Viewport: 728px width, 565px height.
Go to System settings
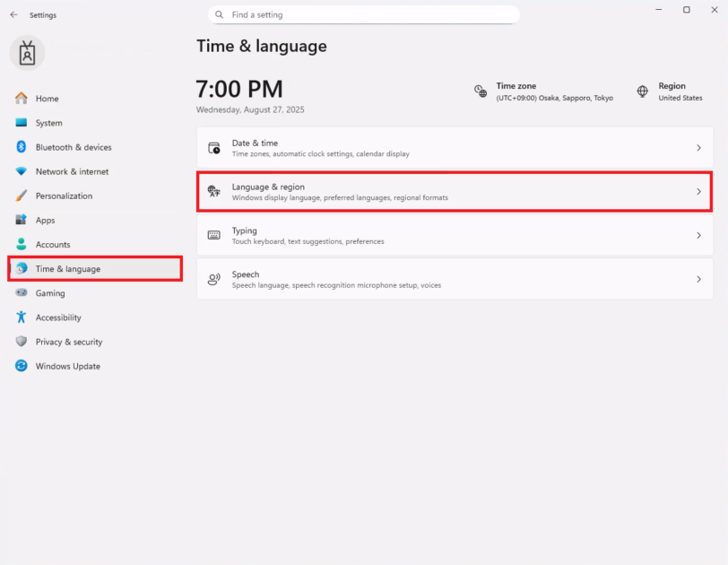point(95,123)
